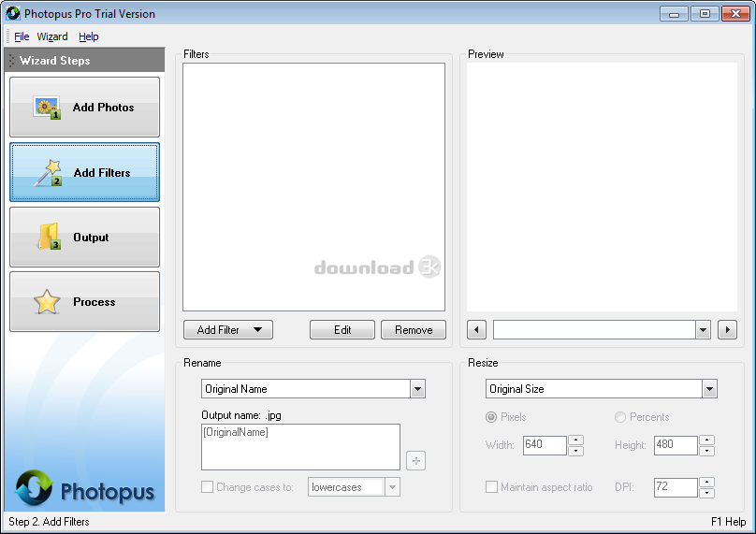Decrease DPI value with down spinner
Image resolution: width=756 pixels, height=534 pixels.
tap(706, 493)
